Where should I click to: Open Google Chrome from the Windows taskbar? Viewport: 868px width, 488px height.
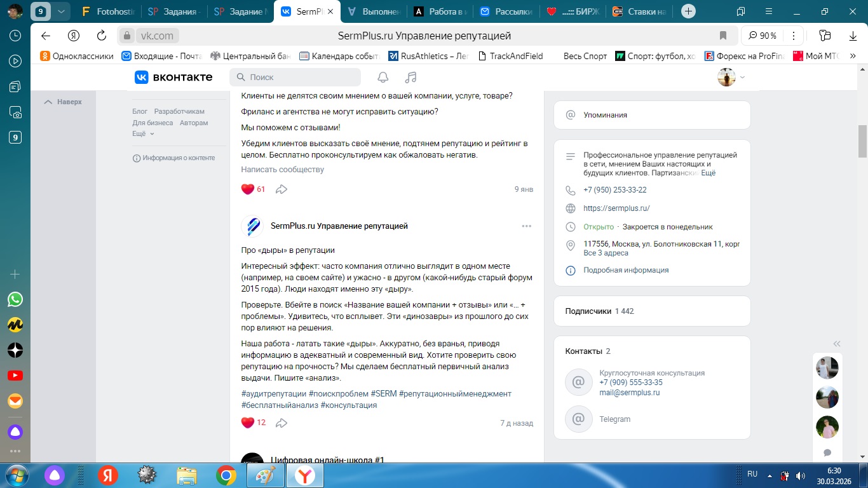pyautogui.click(x=226, y=475)
